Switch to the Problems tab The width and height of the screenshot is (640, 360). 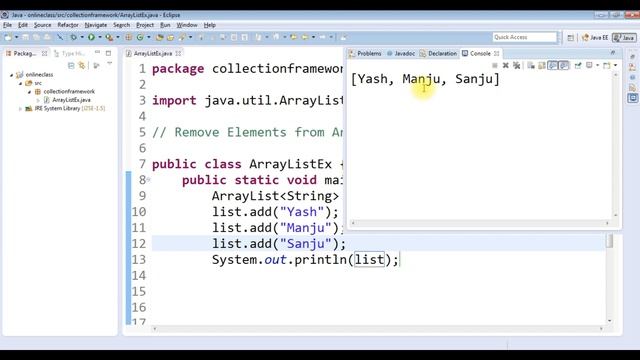point(365,53)
